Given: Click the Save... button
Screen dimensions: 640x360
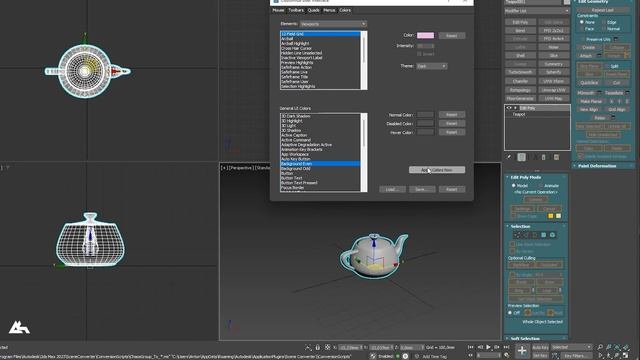Looking at the screenshot, I should pos(422,189).
